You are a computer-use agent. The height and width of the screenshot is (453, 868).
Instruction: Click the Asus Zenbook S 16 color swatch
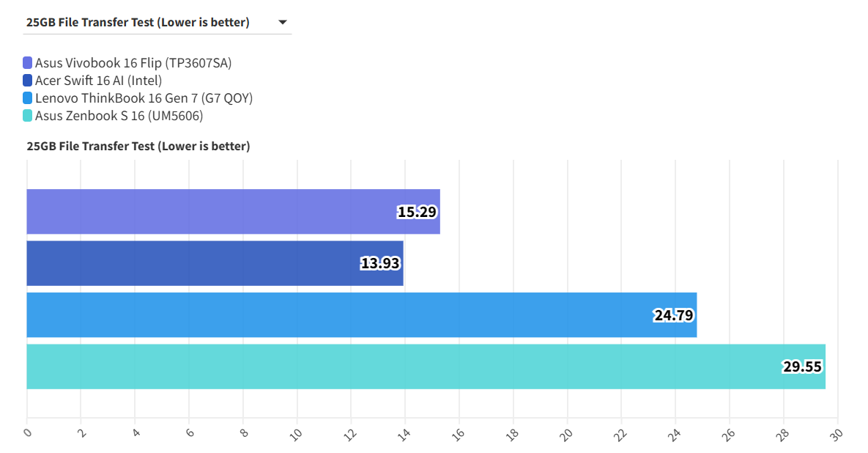tap(28, 116)
